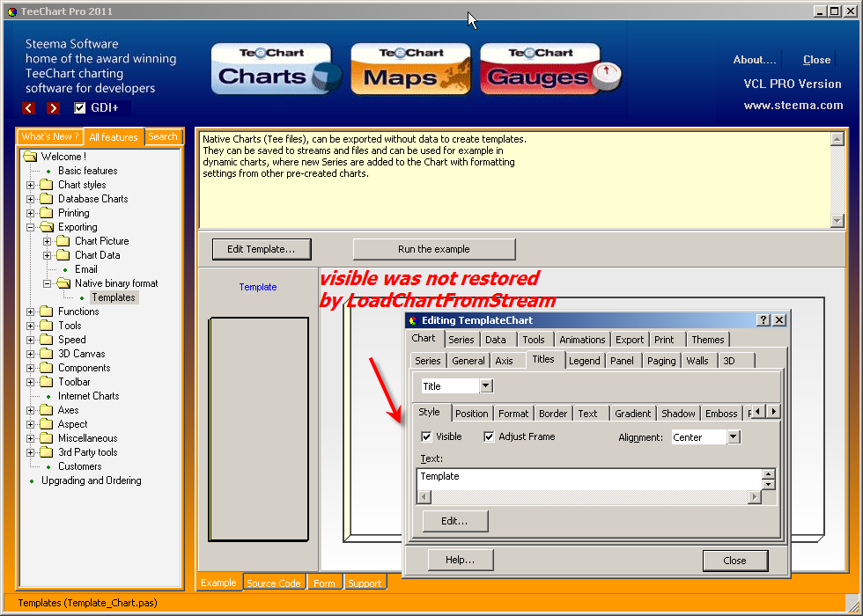This screenshot has height=616, width=863.
Task: Click Run the example button
Action: pyautogui.click(x=434, y=249)
